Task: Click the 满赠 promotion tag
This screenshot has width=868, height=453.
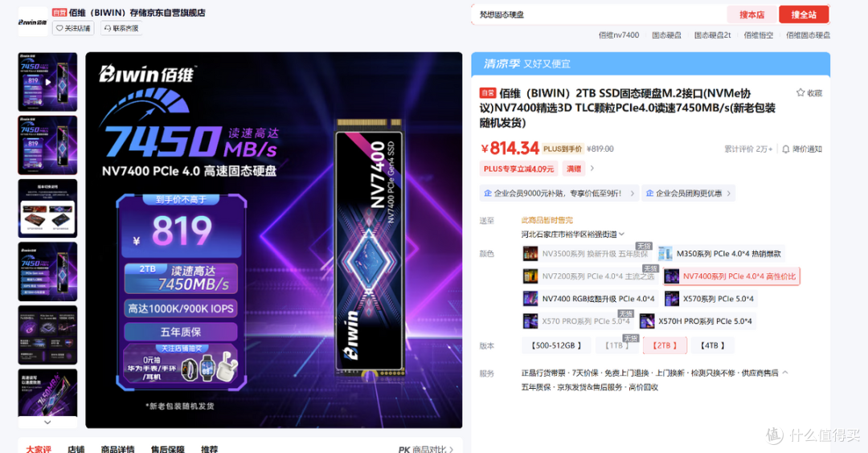Action: pyautogui.click(x=574, y=169)
